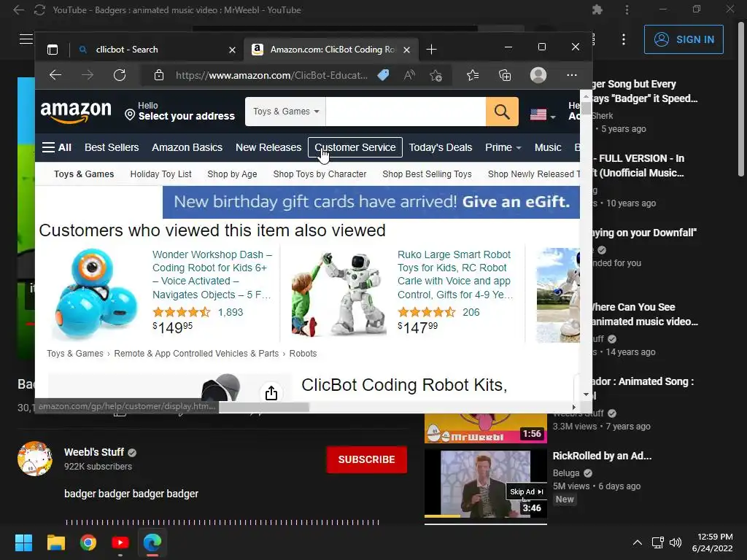Click the Robots breadcrumb link
The image size is (747, 560).
pos(303,354)
